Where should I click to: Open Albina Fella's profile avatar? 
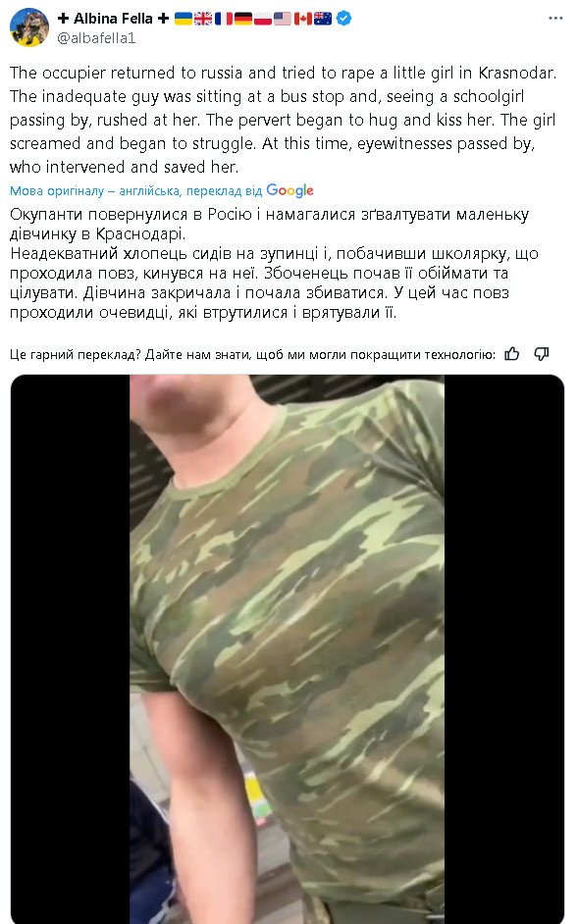(29, 27)
